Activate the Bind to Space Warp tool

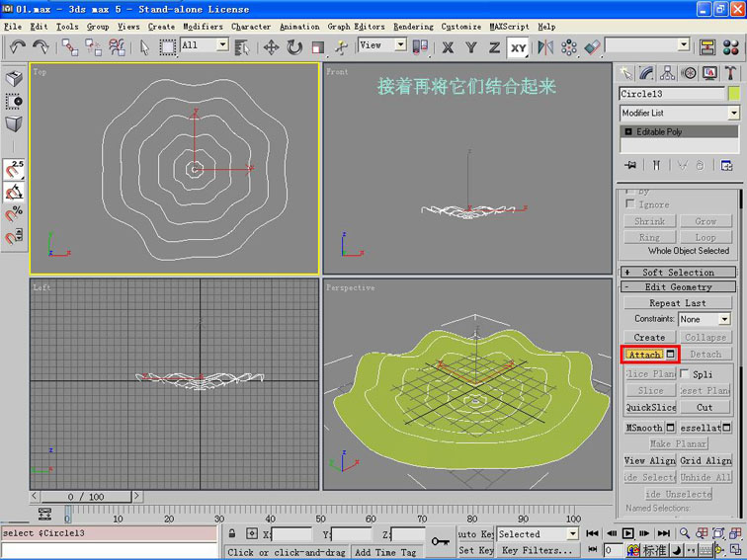tap(117, 47)
